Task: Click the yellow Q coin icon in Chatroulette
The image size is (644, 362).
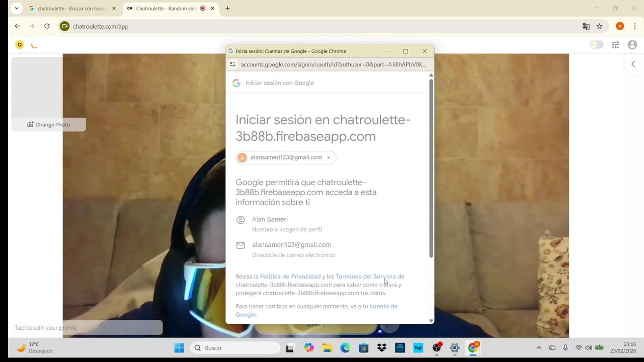Action: click(x=20, y=45)
